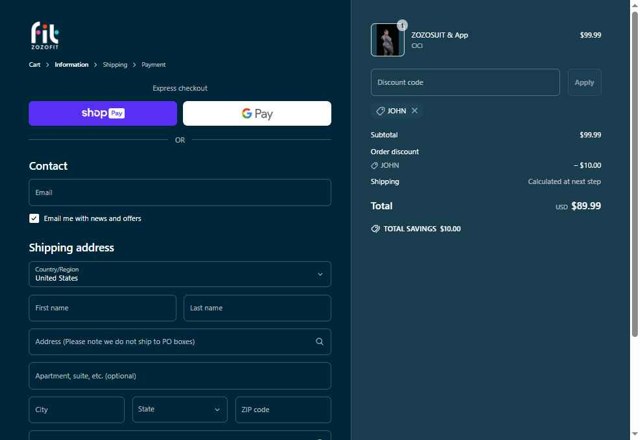Remove the JOHN discount with X
This screenshot has width=640, height=440.
click(x=414, y=111)
